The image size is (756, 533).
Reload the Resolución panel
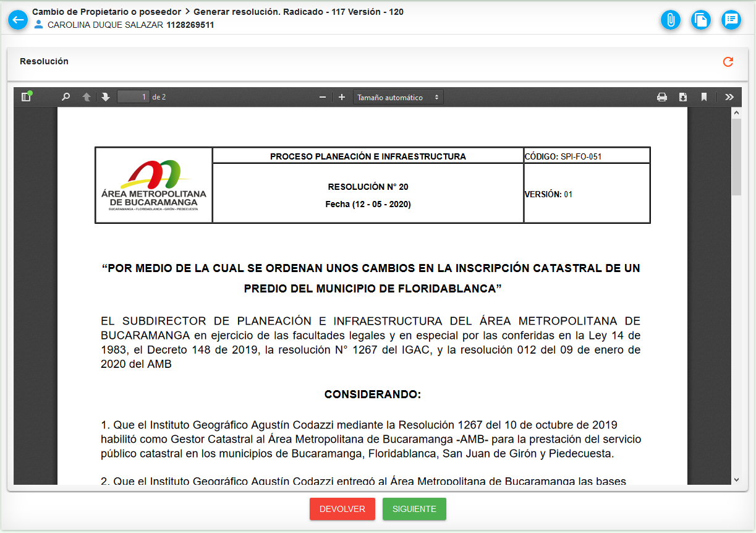(728, 62)
